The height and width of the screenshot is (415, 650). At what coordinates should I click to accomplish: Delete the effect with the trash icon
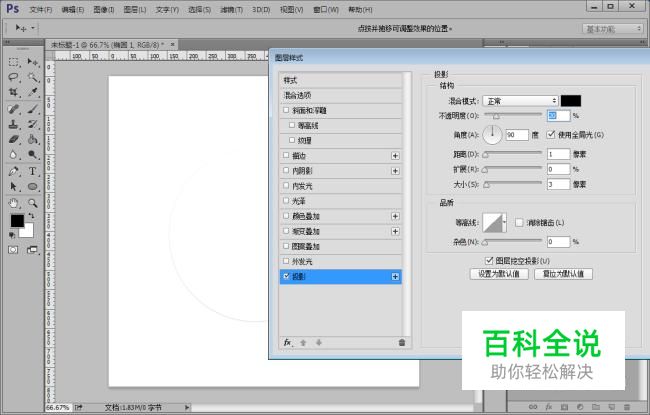tap(402, 342)
